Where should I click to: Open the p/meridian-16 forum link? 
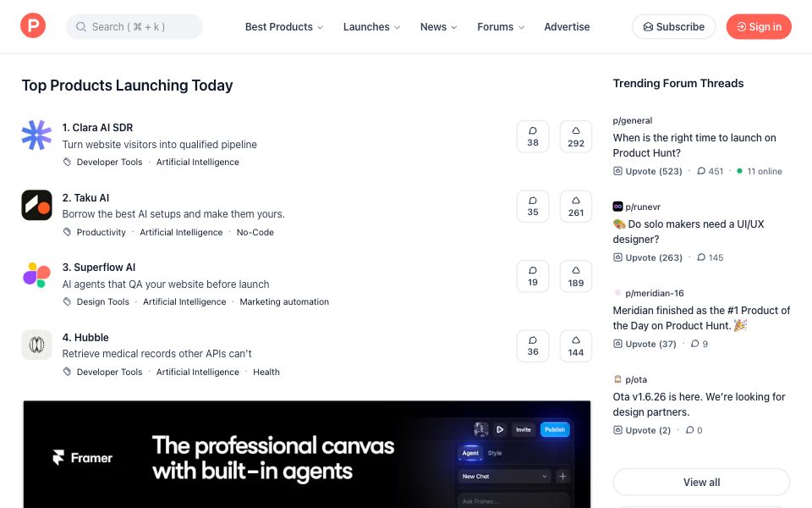click(x=654, y=293)
